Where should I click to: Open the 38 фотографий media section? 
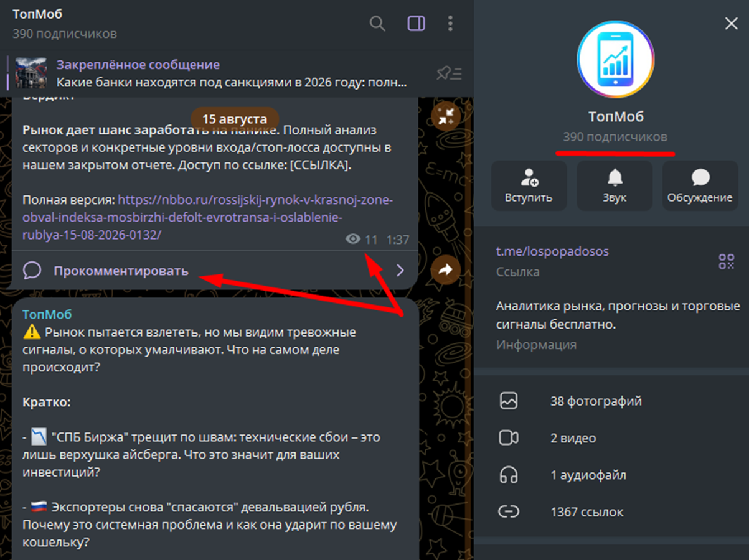tap(611, 401)
